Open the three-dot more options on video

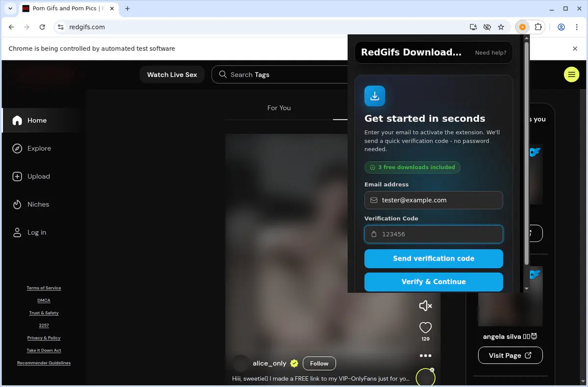425,356
